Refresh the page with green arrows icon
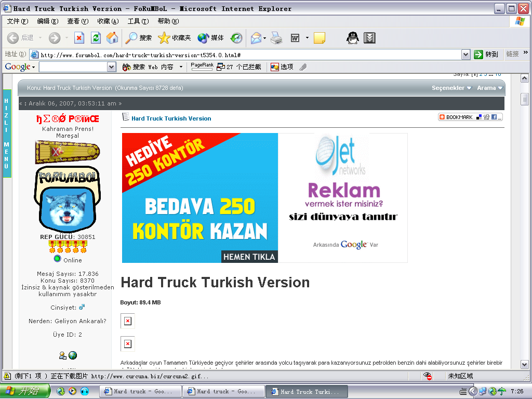 (96, 37)
